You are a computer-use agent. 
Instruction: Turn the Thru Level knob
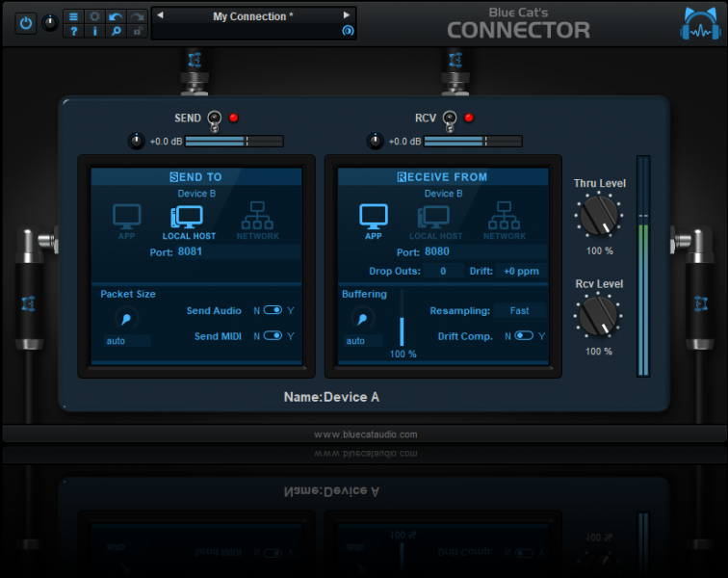coord(599,215)
